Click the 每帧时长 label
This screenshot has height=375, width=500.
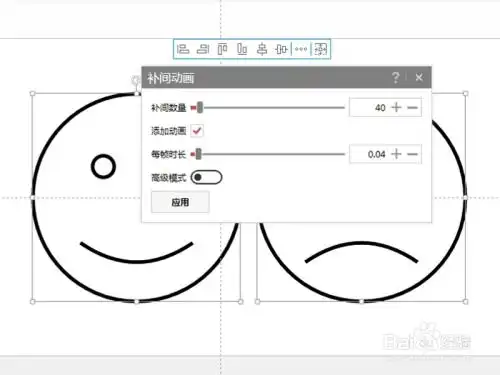click(168, 154)
